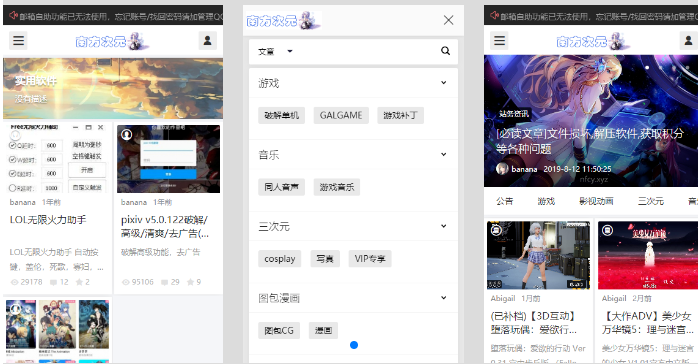Click banana author avatar on featured banner
Screen dimensions: 698x364
(x=502, y=169)
